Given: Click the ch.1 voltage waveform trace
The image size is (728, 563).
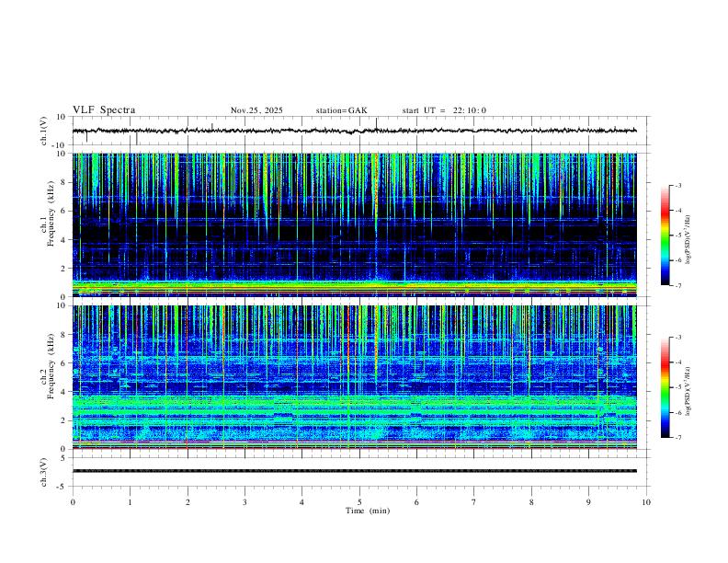Looking at the screenshot, I should click(x=354, y=131).
